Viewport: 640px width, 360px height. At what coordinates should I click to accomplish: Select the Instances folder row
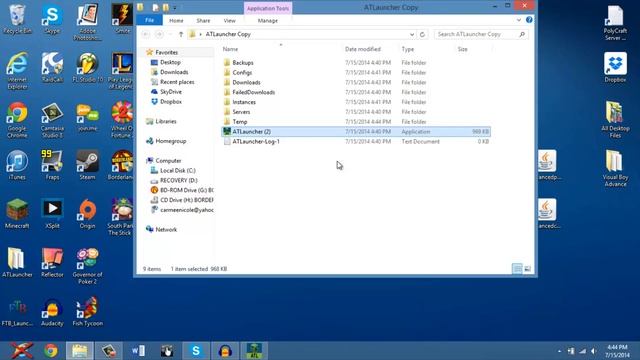(356, 102)
